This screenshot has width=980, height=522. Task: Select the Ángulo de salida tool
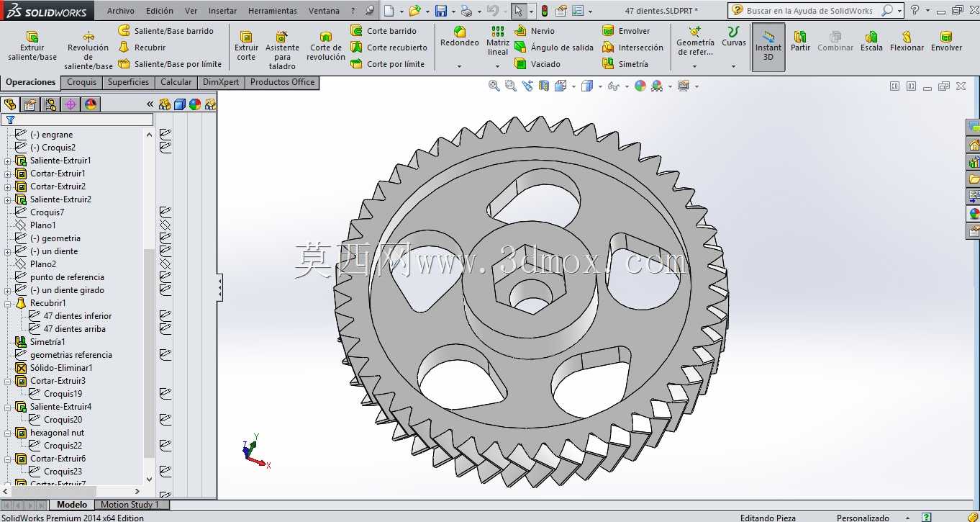[554, 48]
